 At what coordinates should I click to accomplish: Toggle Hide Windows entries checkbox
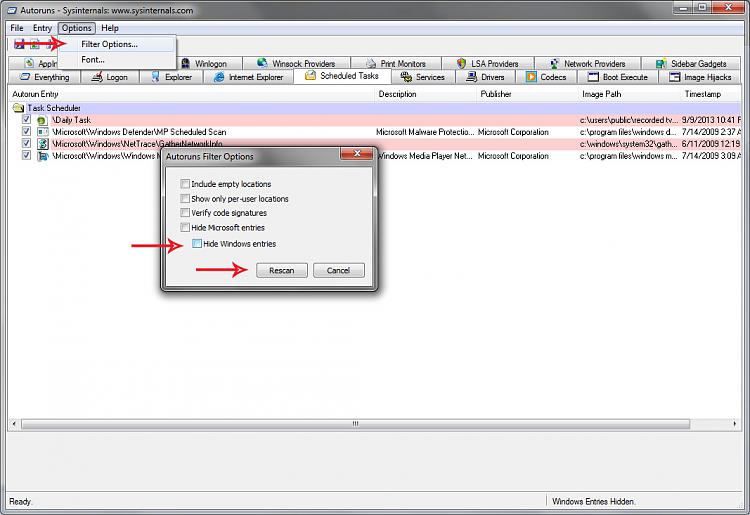[x=197, y=244]
